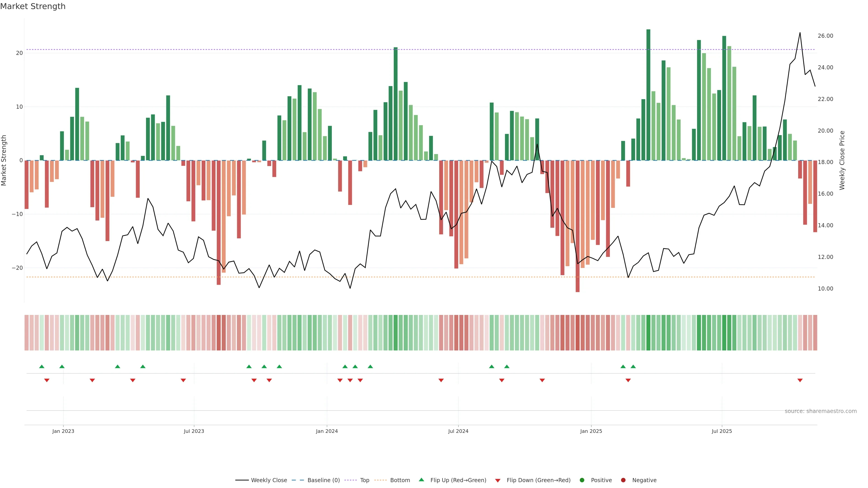868x488 pixels.
Task: Click the Jan 2023 x-axis label
Action: pos(63,431)
